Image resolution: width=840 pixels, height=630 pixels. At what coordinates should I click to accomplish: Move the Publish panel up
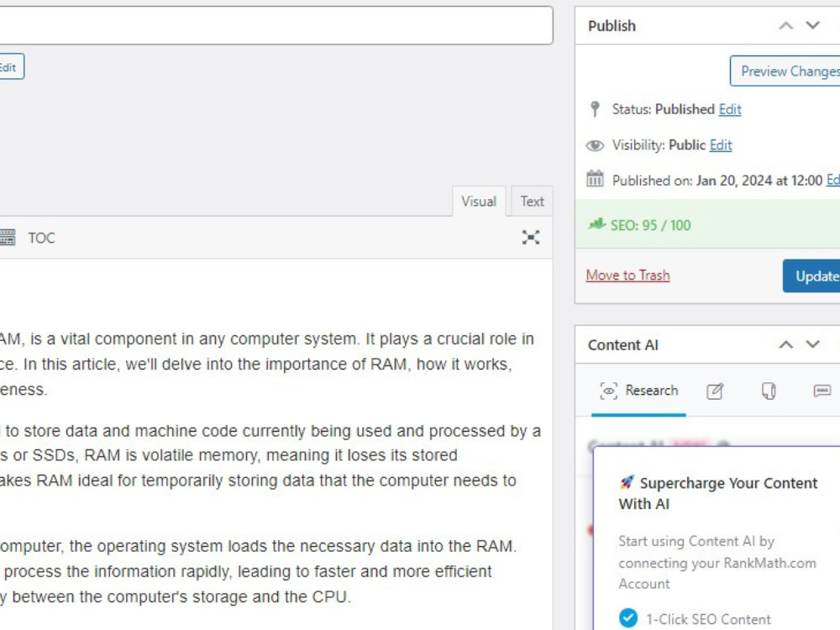coord(785,26)
